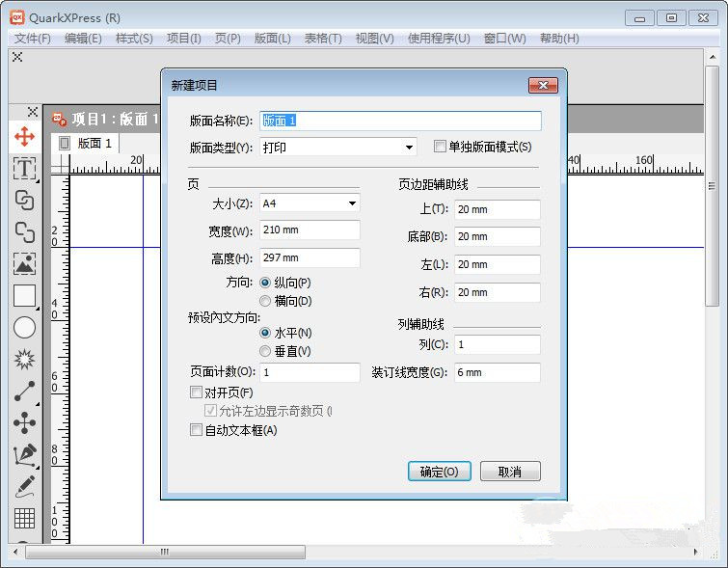Click the QuarkXPress application logo icon
Viewport: 728px width, 568px height.
pos(16,18)
